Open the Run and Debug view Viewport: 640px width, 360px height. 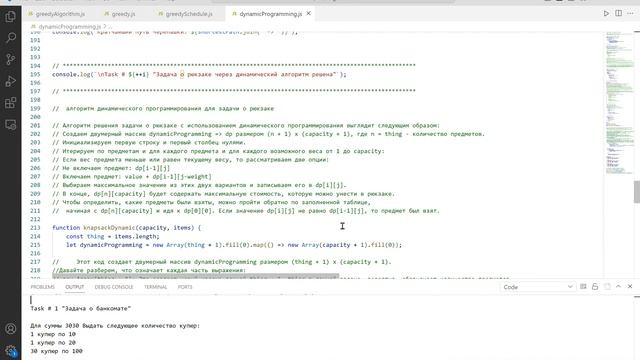[x=11, y=81]
